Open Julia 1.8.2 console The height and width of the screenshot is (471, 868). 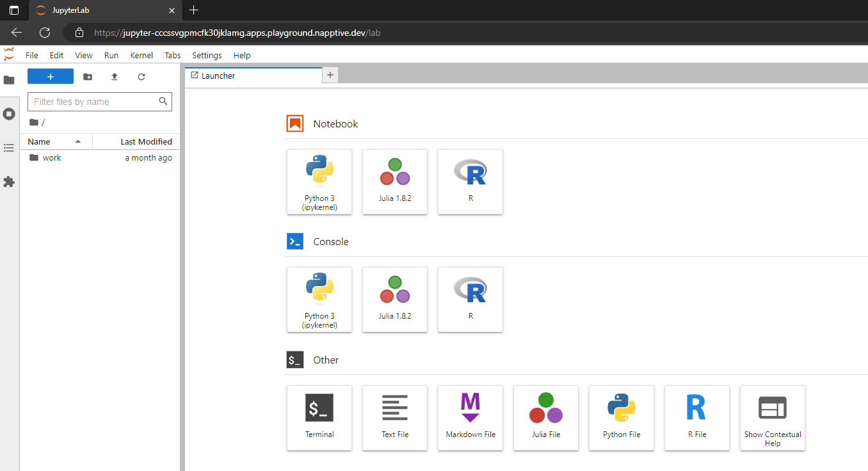(x=395, y=299)
